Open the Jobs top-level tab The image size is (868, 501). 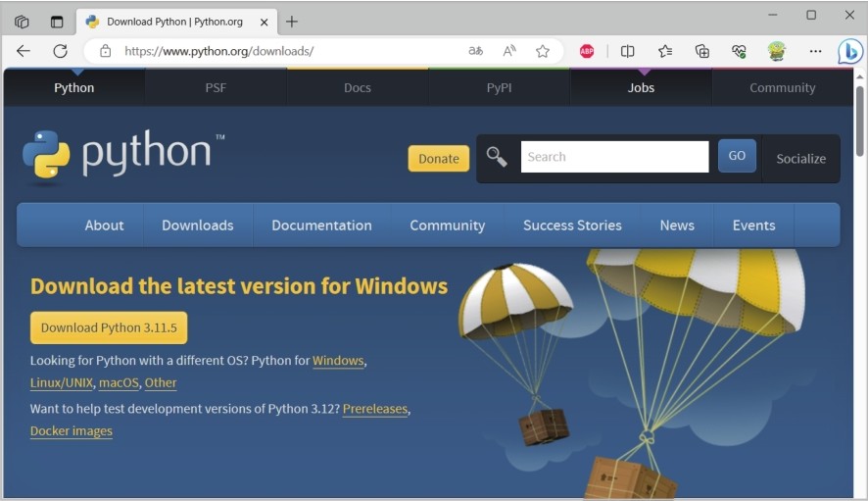coord(641,87)
